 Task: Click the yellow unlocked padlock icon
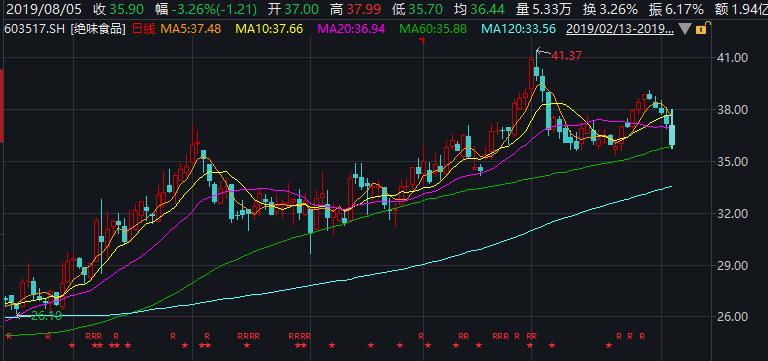[x=700, y=29]
